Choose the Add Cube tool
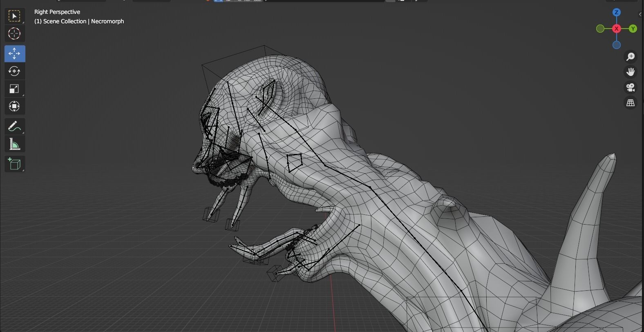 coord(15,164)
